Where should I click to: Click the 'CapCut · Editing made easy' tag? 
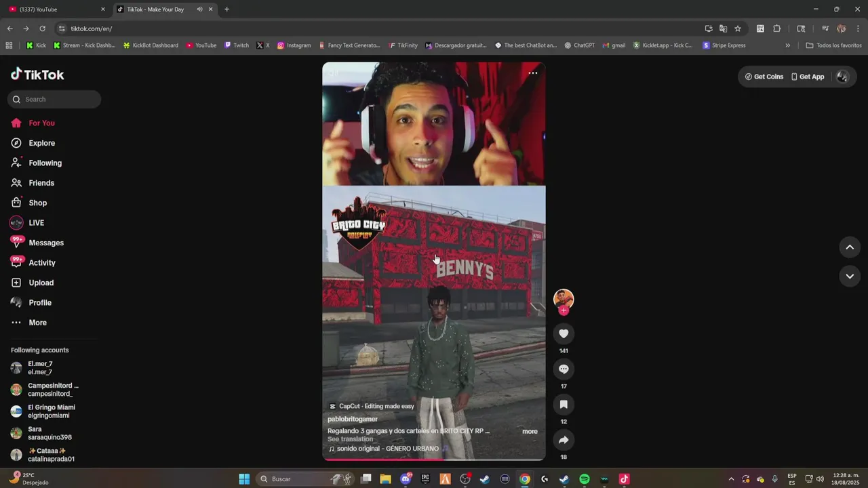[371, 406]
